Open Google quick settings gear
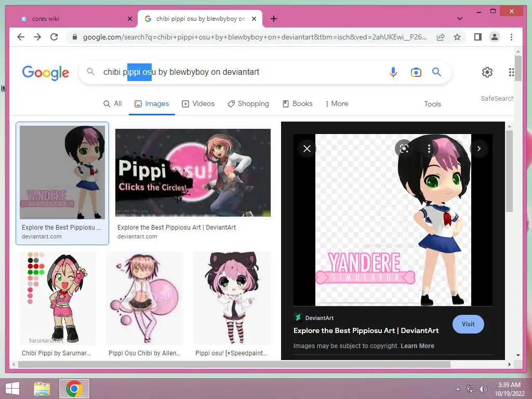 pos(487,72)
